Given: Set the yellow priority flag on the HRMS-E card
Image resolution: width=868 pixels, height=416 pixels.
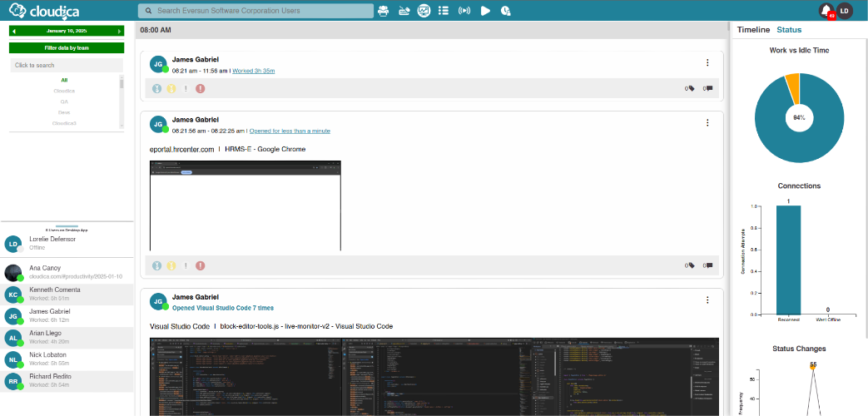Looking at the screenshot, I should click(171, 266).
